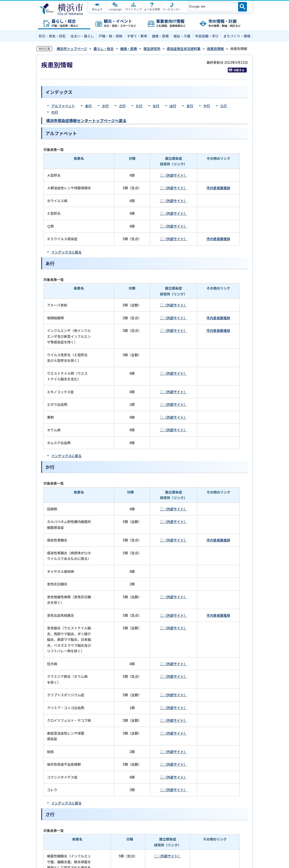Open 市内患者数推移 for ＲＳウイルス感染症
The height and width of the screenshot is (868, 289).
tap(218, 239)
